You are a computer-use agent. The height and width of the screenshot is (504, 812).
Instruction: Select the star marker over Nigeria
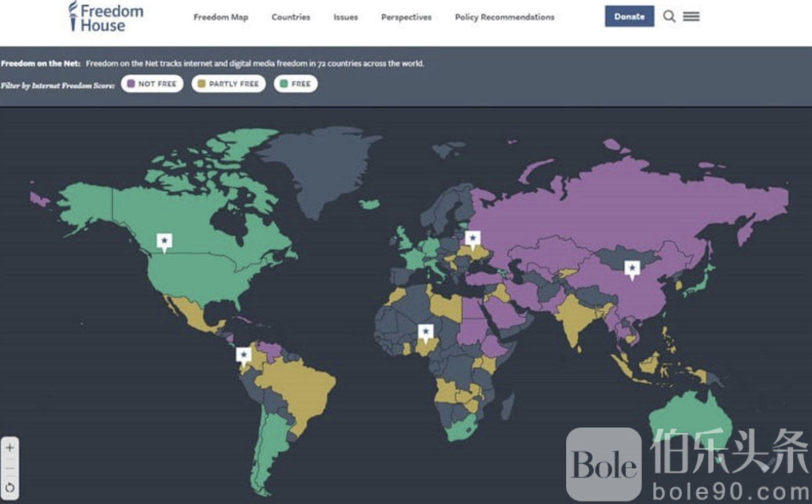point(426,332)
